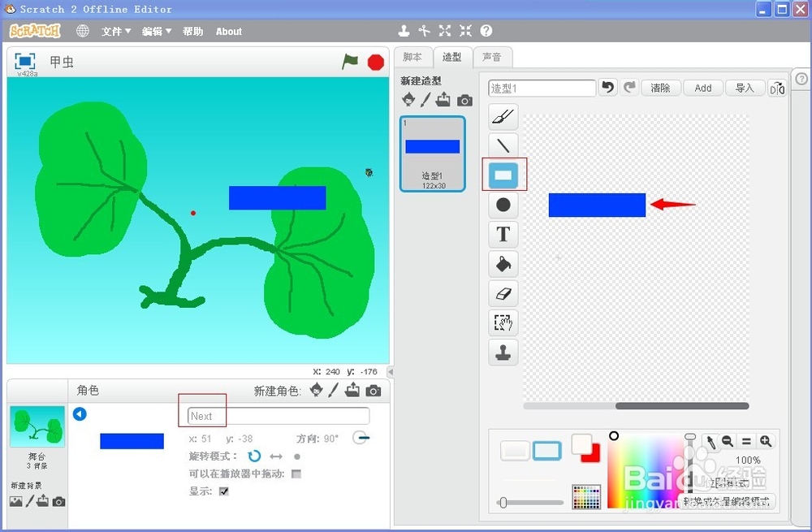
Task: Open block help question mark tool
Action: click(486, 31)
